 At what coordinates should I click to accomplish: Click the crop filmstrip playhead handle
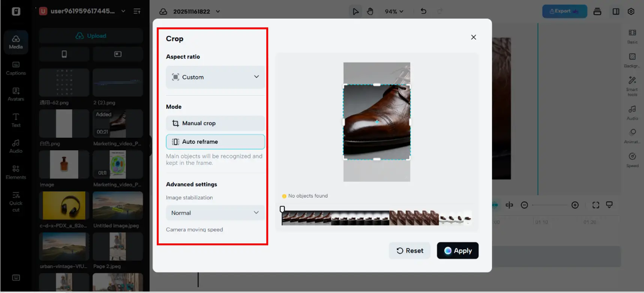pos(282,209)
